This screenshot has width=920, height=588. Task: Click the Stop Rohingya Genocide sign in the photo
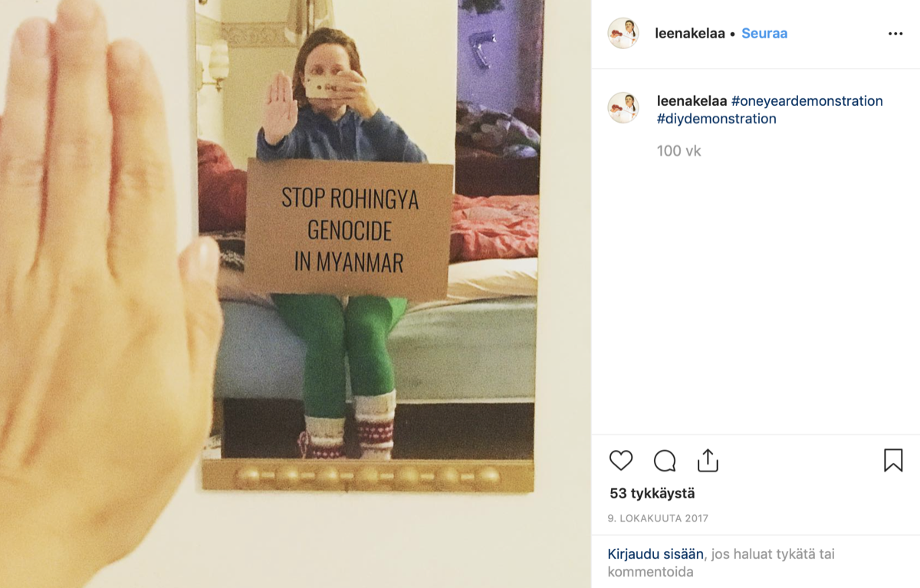pyautogui.click(x=350, y=230)
